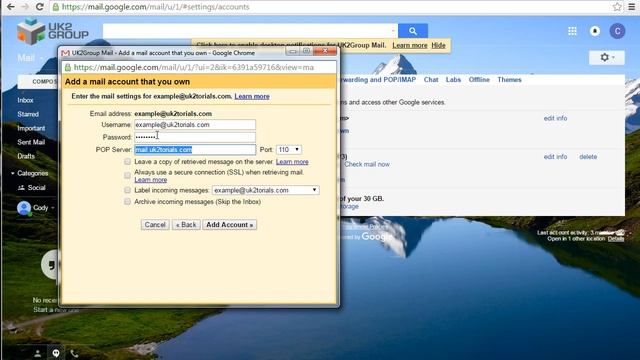Click the popup window address bar

pyautogui.click(x=199, y=67)
